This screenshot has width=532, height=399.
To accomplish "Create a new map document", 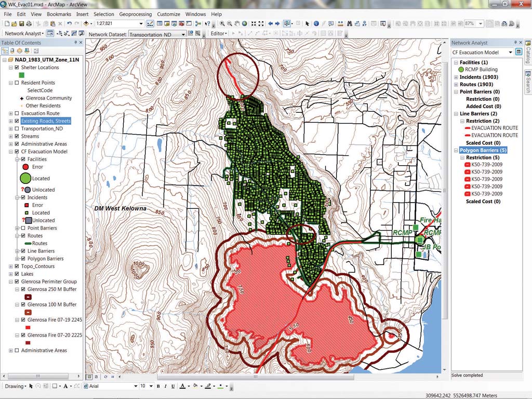I will click(7, 24).
